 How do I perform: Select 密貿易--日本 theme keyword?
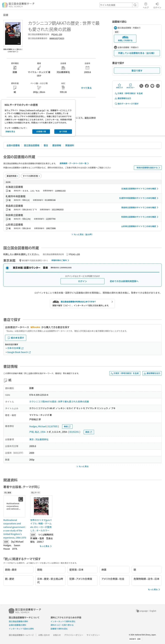[82, 570]
